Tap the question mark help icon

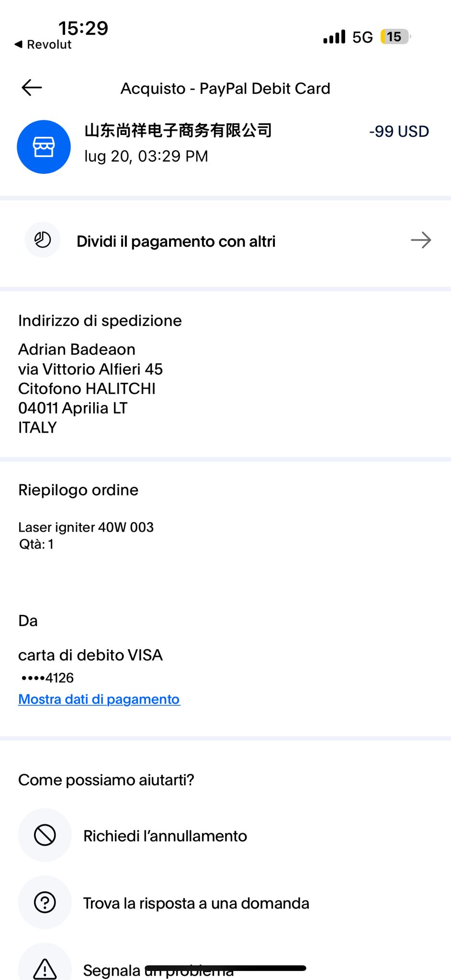[45, 902]
